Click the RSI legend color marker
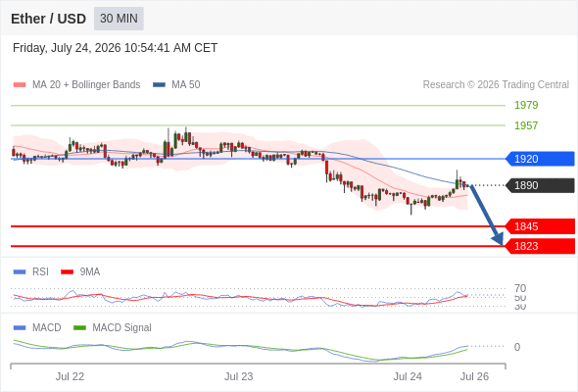578x392 pixels. (20, 272)
